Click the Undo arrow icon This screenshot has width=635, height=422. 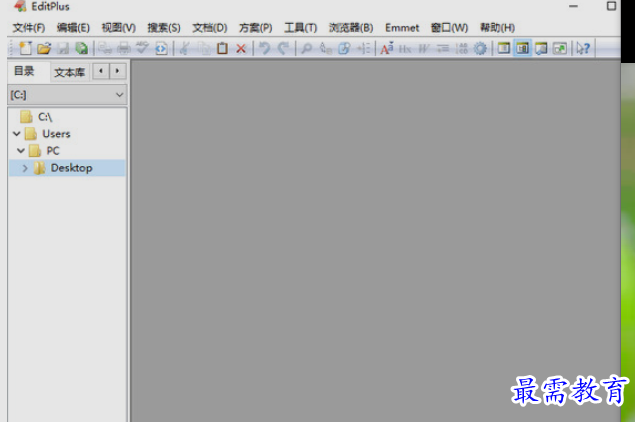click(x=264, y=48)
